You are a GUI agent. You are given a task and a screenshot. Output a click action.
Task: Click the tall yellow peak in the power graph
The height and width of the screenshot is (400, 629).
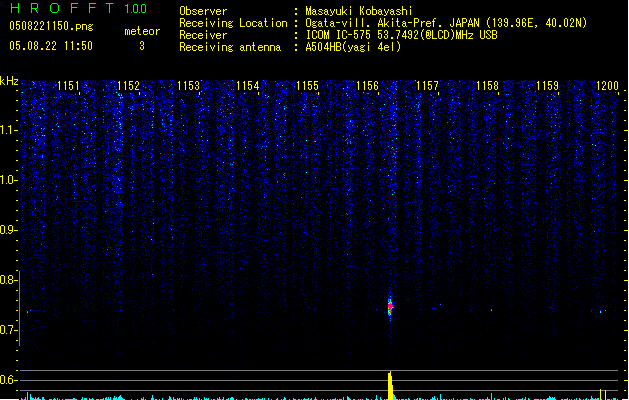(390, 386)
